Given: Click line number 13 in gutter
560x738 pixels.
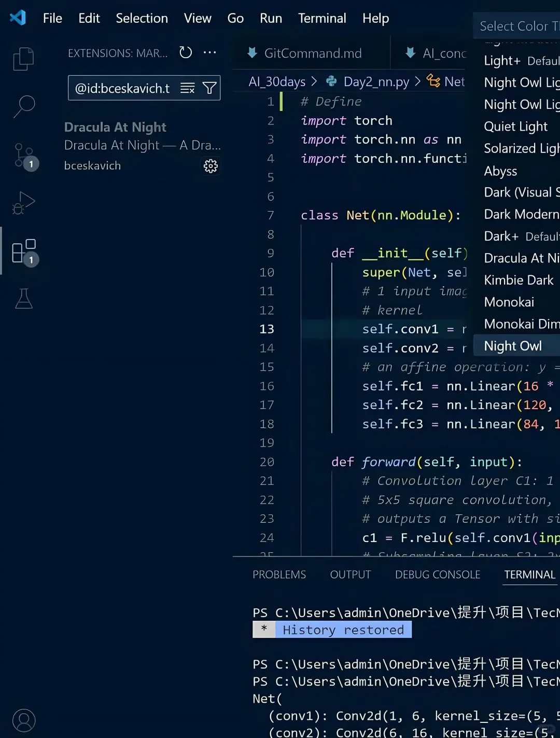Looking at the screenshot, I should [267, 329].
